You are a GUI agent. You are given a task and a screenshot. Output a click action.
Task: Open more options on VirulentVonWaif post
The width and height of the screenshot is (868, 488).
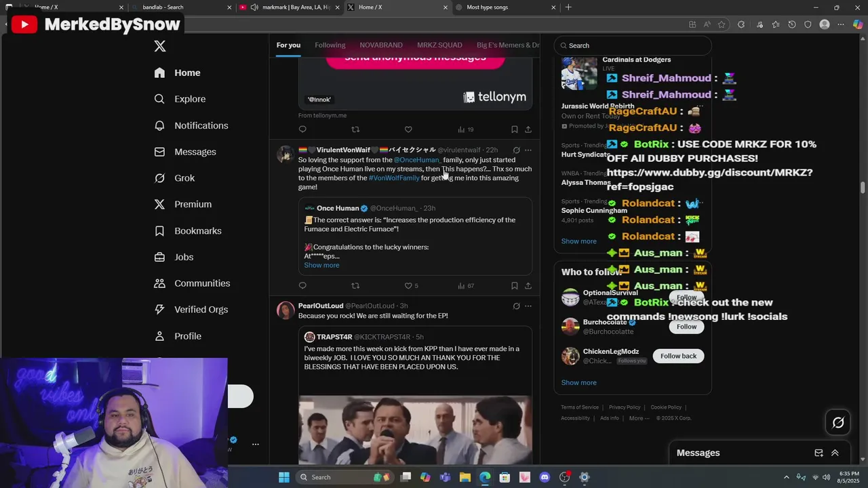click(x=528, y=150)
